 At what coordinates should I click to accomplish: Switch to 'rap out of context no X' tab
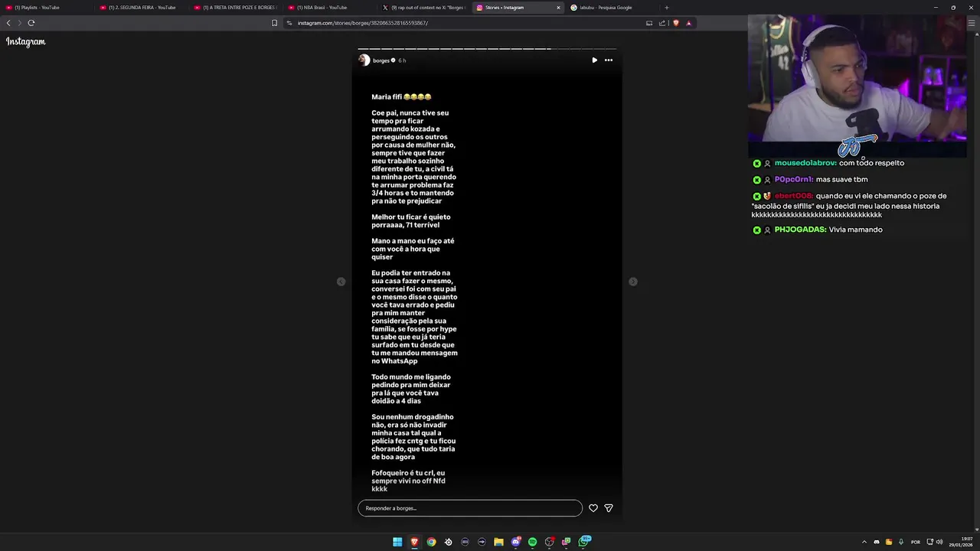click(x=423, y=8)
